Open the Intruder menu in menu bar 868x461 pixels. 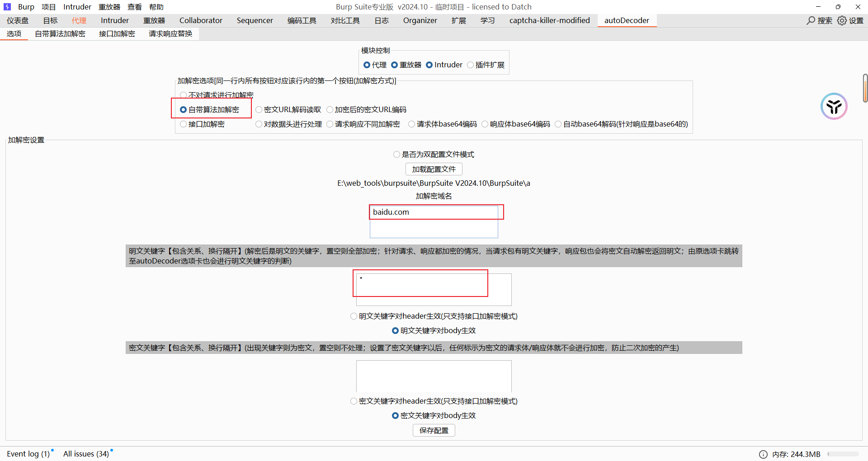77,7
